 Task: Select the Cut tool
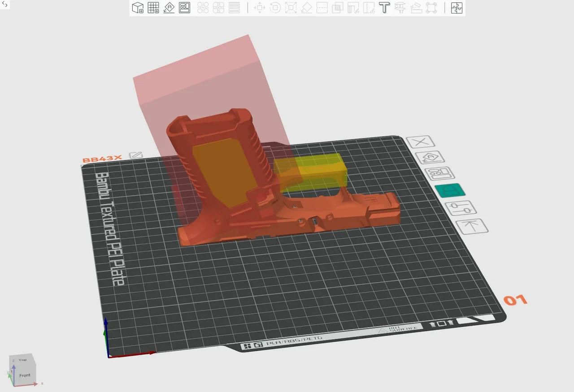tap(322, 8)
